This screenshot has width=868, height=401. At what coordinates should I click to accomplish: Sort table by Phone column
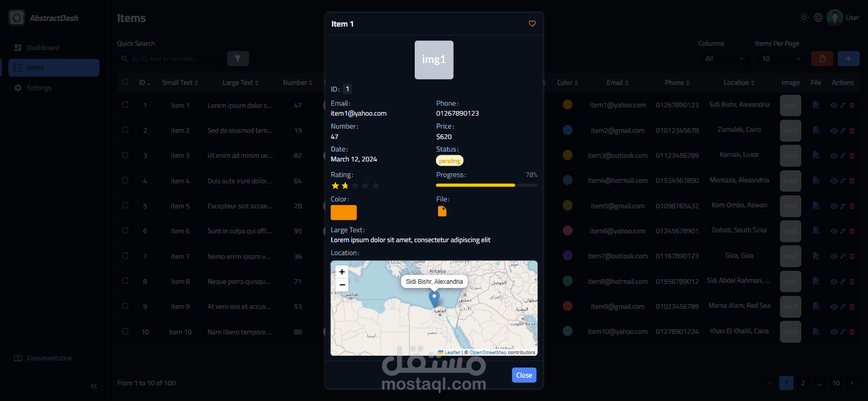[x=677, y=83]
